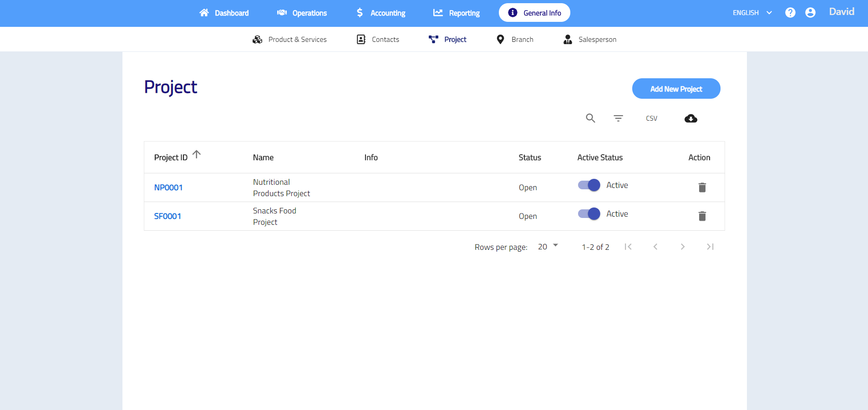
Task: Switch to the Contacts tab
Action: 378,40
